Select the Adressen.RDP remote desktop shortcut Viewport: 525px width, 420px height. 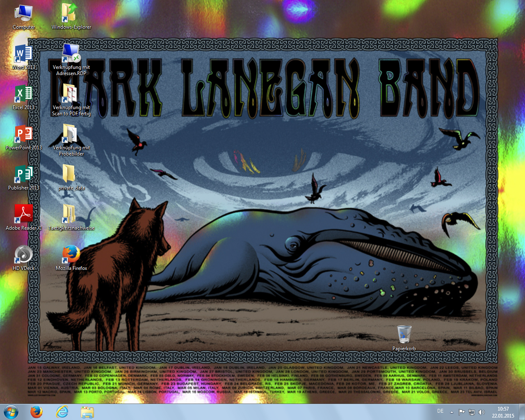point(71,54)
